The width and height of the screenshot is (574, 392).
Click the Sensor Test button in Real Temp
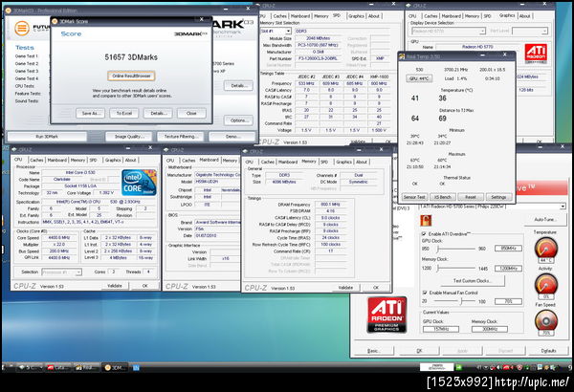414,197
